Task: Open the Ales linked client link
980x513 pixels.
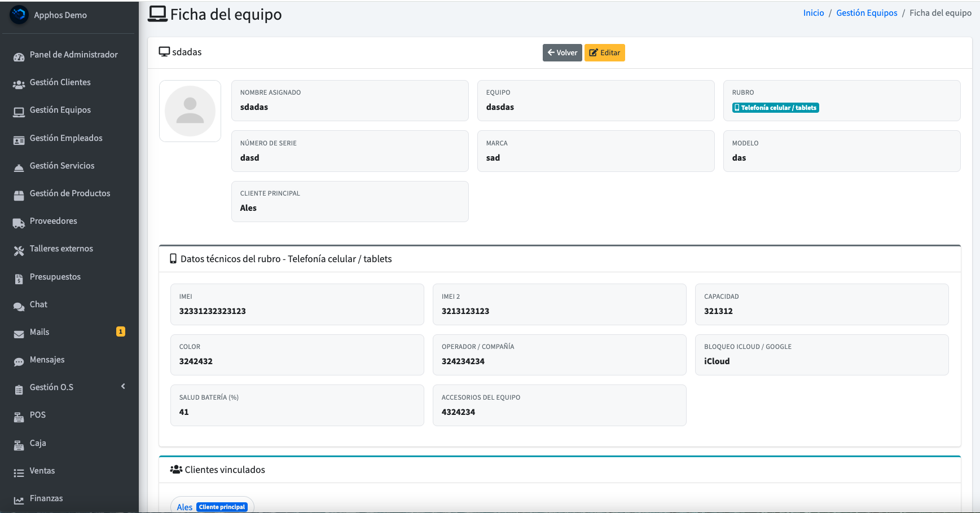Action: (184, 507)
